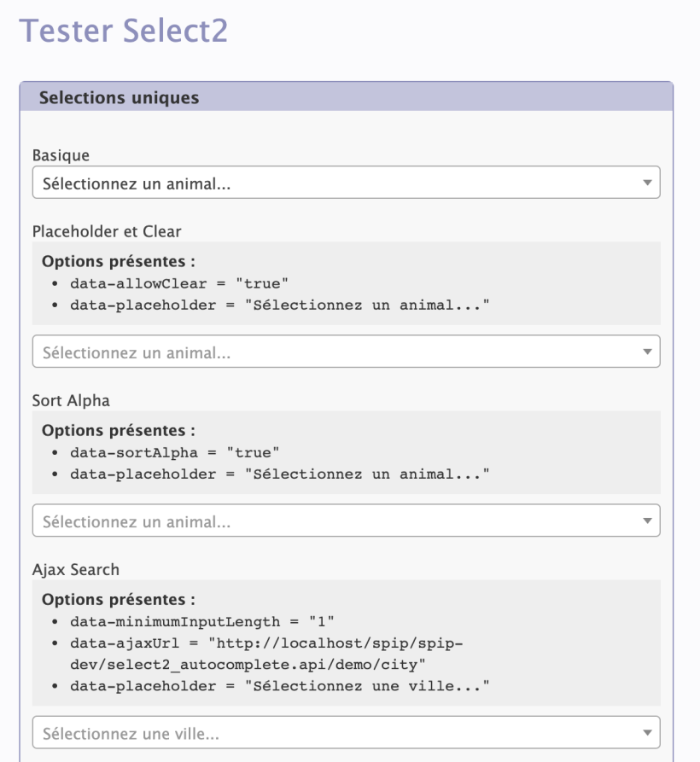Click the 'Ajax Search' label
This screenshot has height=762, width=700.
[76, 569]
